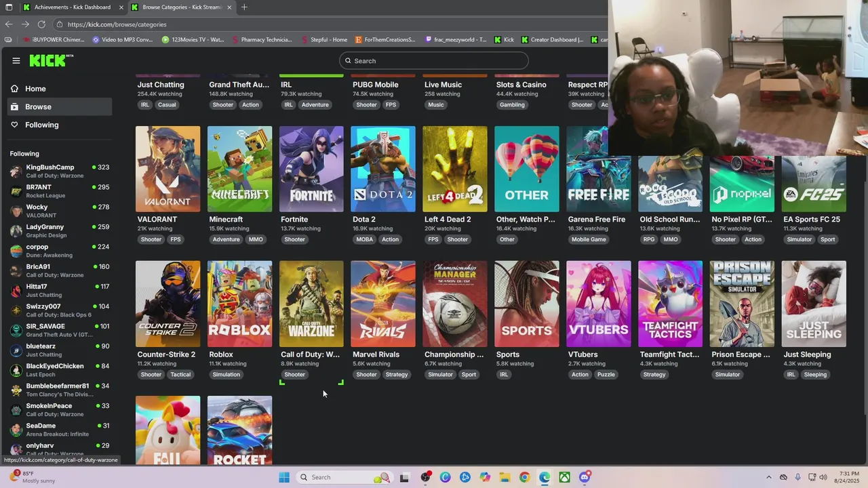The width and height of the screenshot is (868, 488).
Task: Open the Minecraft category thumbnail
Action: click(239, 169)
